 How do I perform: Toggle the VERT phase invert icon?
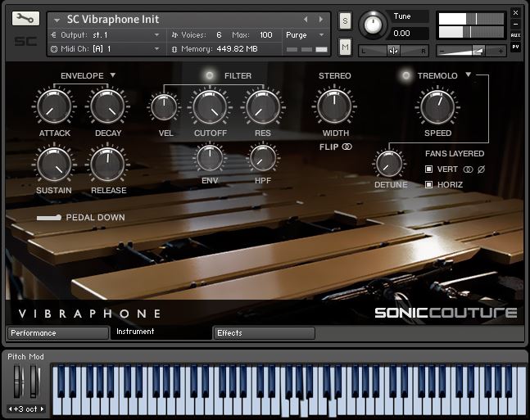coord(482,169)
